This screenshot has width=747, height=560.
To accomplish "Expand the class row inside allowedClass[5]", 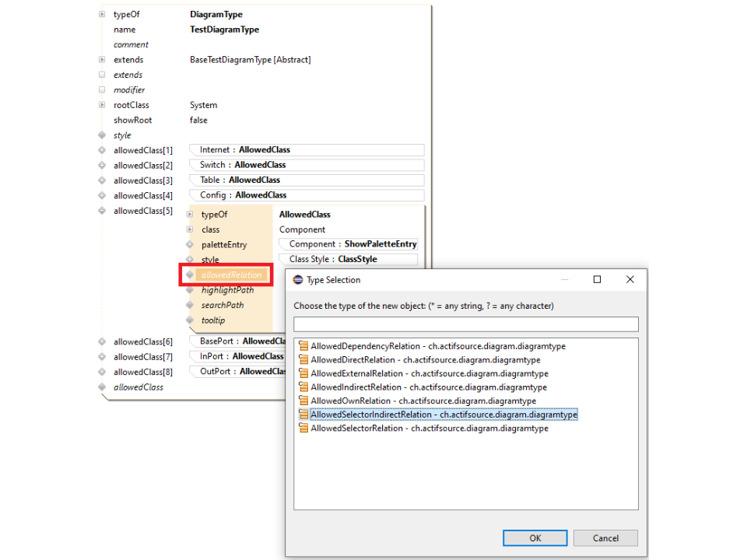I will pyautogui.click(x=189, y=229).
